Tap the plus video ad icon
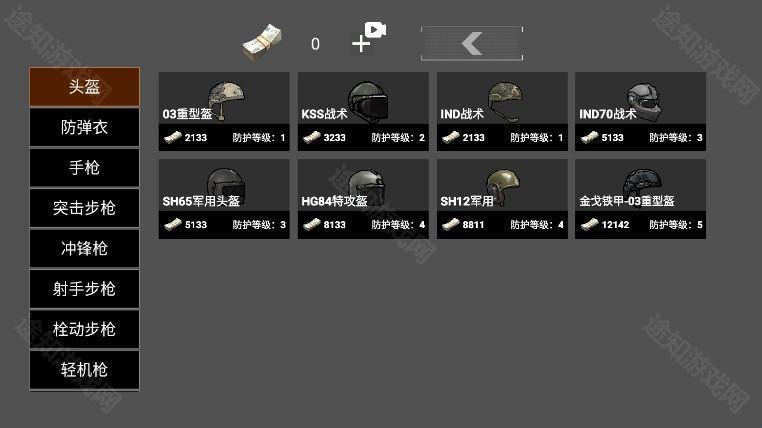762x428 pixels. coord(368,37)
